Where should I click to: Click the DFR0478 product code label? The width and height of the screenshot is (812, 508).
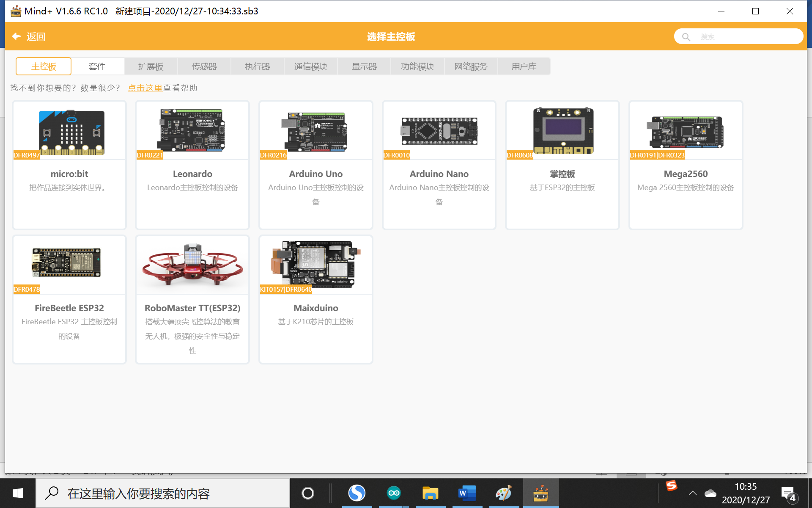27,289
